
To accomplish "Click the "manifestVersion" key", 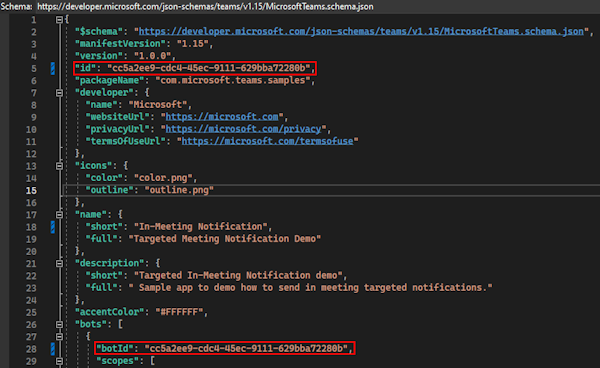I will 121,44.
